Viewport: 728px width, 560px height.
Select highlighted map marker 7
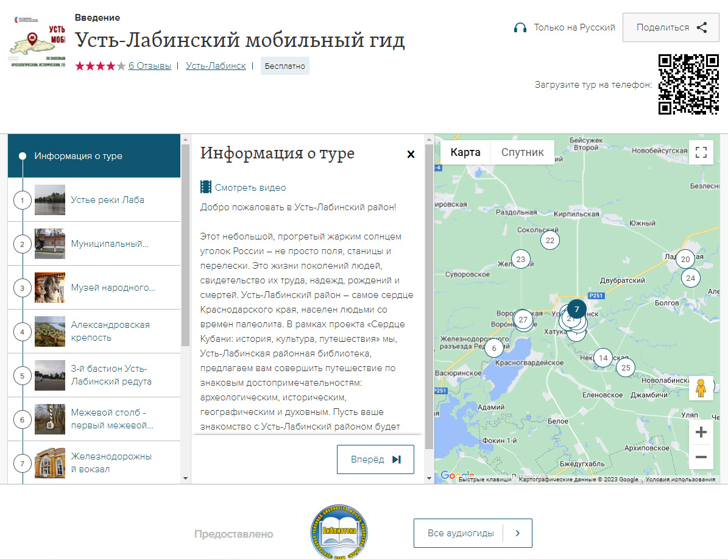577,309
